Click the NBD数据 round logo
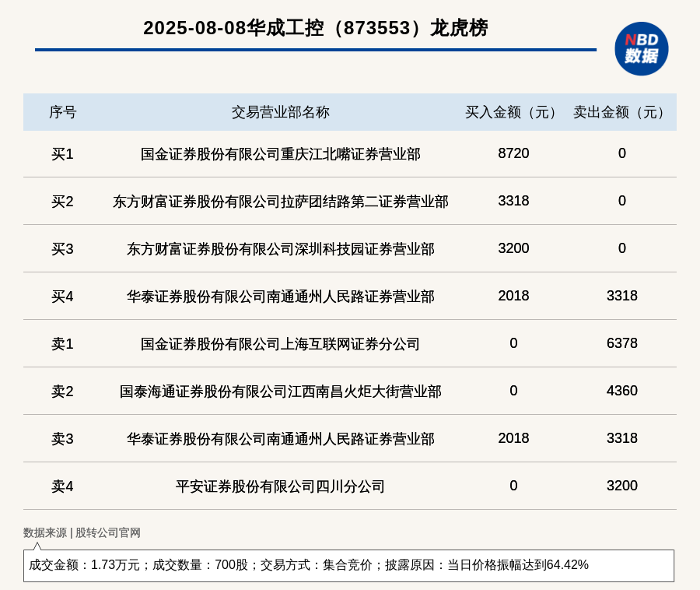This screenshot has width=700, height=590. tap(641, 49)
